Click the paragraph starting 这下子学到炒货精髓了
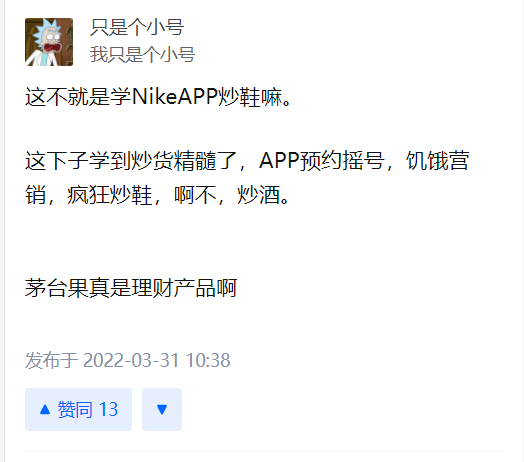 pos(247,178)
